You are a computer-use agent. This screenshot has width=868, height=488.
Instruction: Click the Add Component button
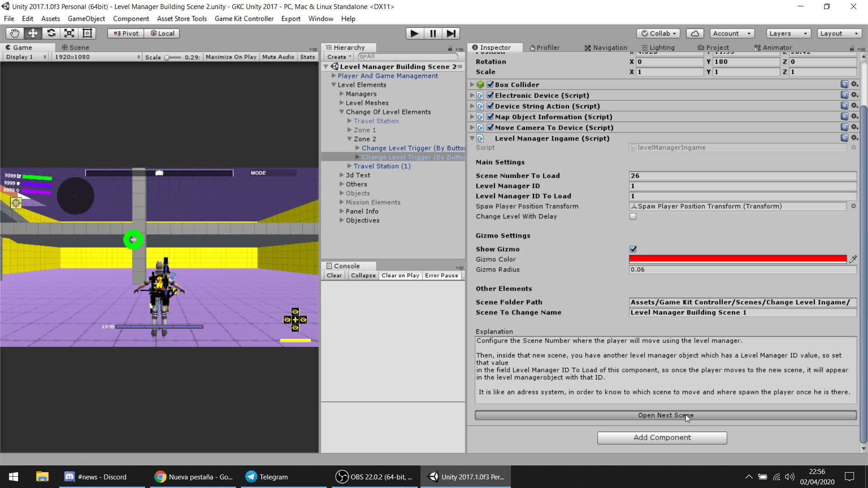pos(662,437)
